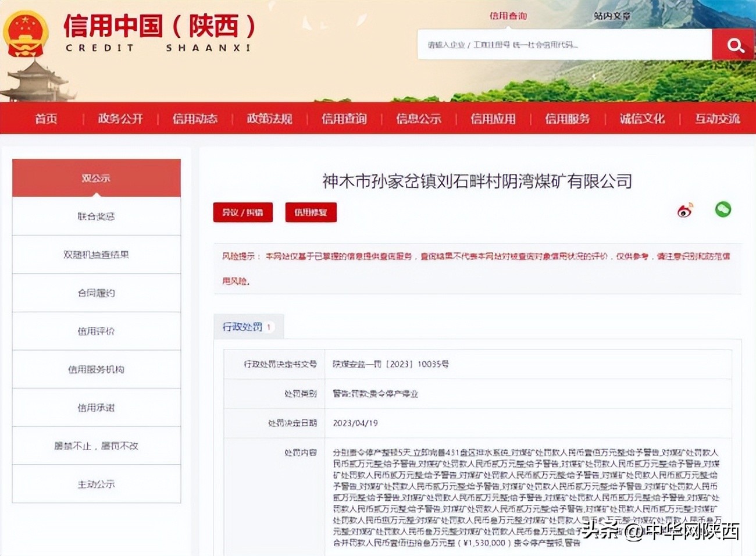
Task: Select 诚信文化 from the top navigation
Action: tap(641, 119)
